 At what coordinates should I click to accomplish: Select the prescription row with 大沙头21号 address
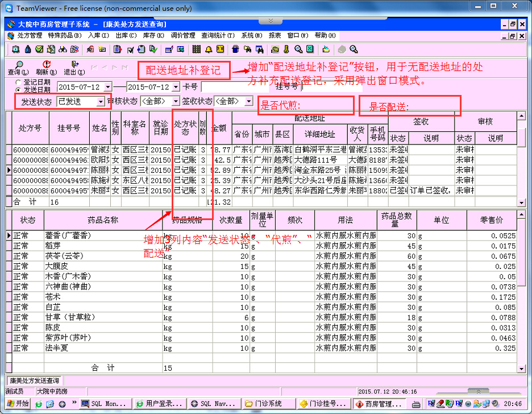tap(261, 180)
